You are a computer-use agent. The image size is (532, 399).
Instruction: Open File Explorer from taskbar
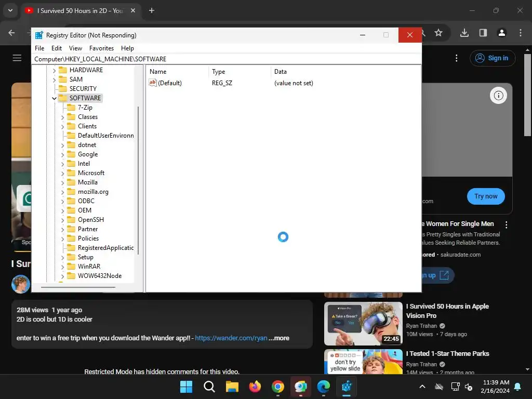click(x=232, y=387)
